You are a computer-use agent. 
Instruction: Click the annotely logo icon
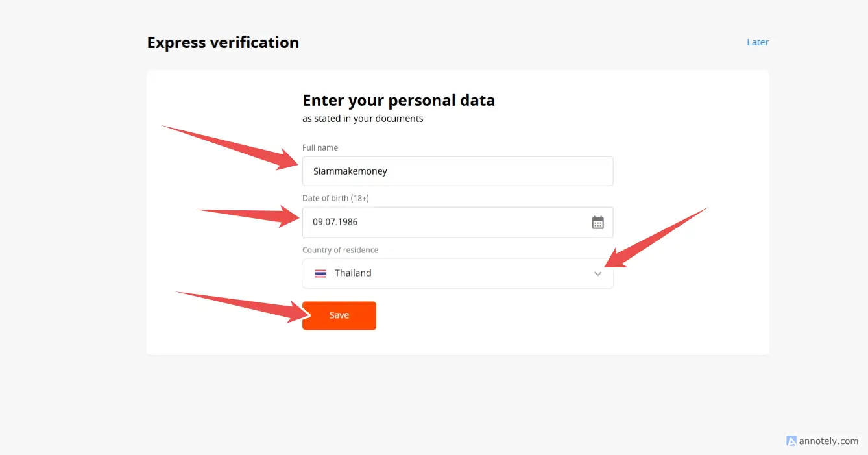coord(791,441)
